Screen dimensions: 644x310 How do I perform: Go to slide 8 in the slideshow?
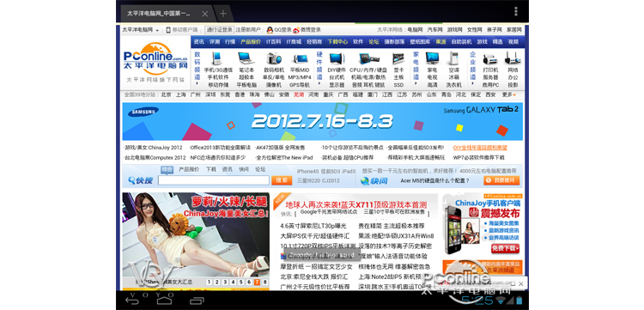[x=265, y=282]
